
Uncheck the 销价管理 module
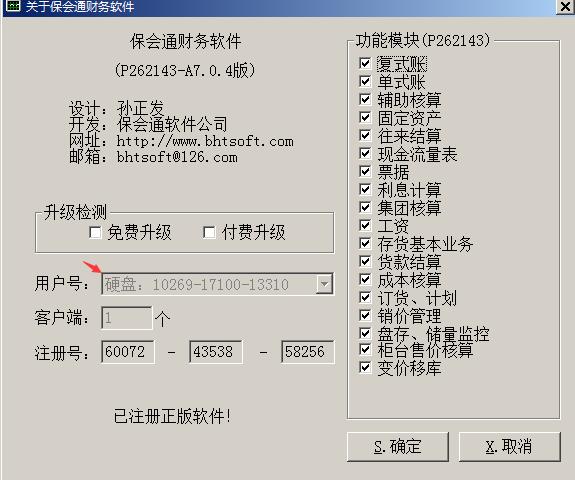click(x=365, y=315)
